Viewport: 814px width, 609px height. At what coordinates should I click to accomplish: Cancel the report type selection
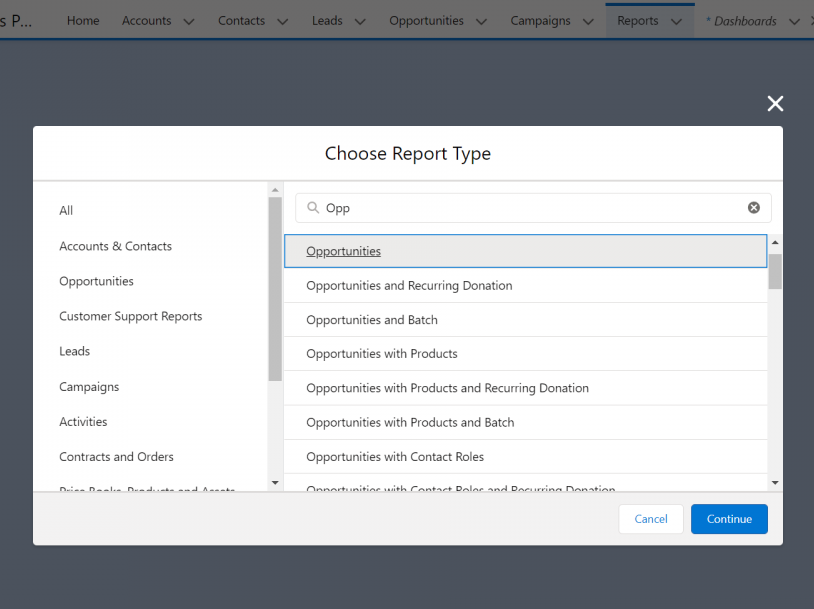click(x=651, y=519)
